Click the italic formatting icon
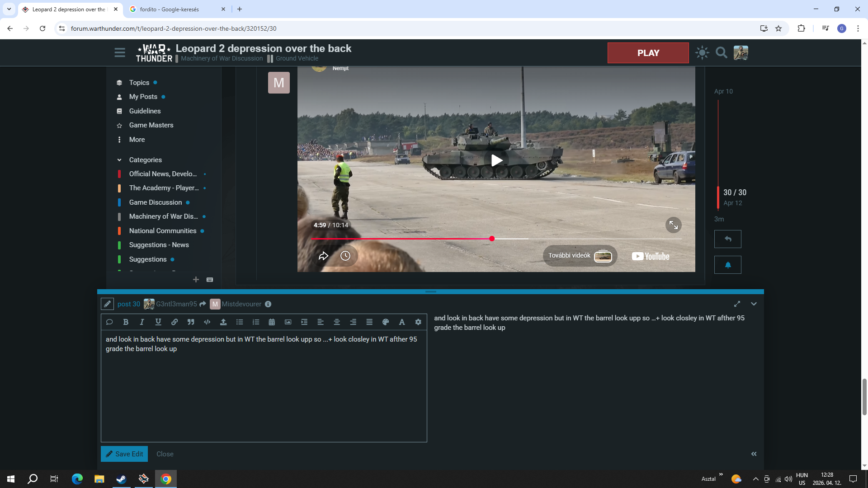 click(142, 322)
